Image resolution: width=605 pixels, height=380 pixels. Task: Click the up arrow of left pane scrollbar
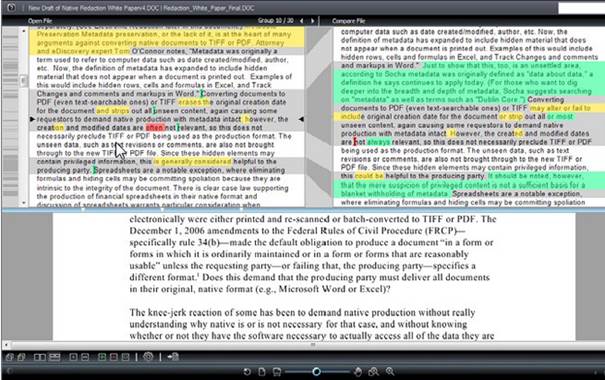coord(24,30)
